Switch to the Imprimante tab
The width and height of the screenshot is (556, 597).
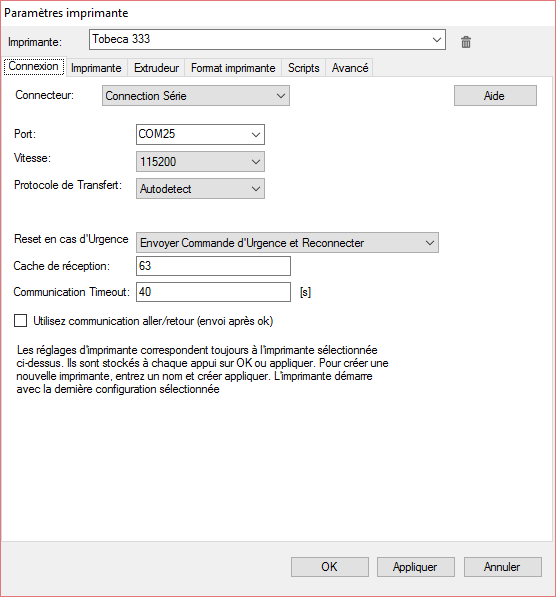[96, 68]
